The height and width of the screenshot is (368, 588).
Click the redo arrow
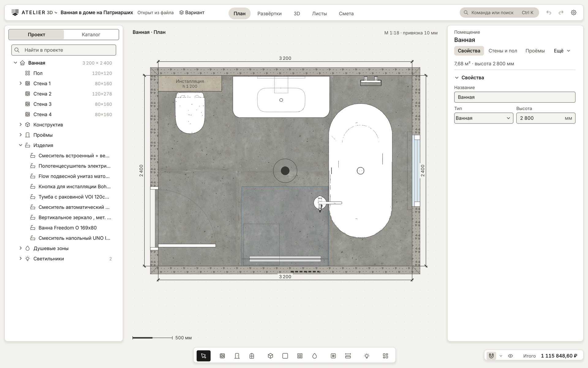point(561,13)
